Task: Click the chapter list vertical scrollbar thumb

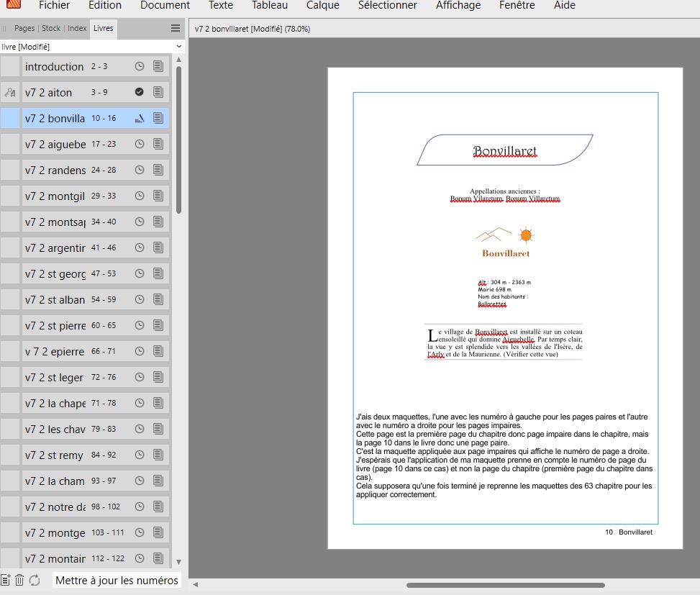Action: click(178, 140)
